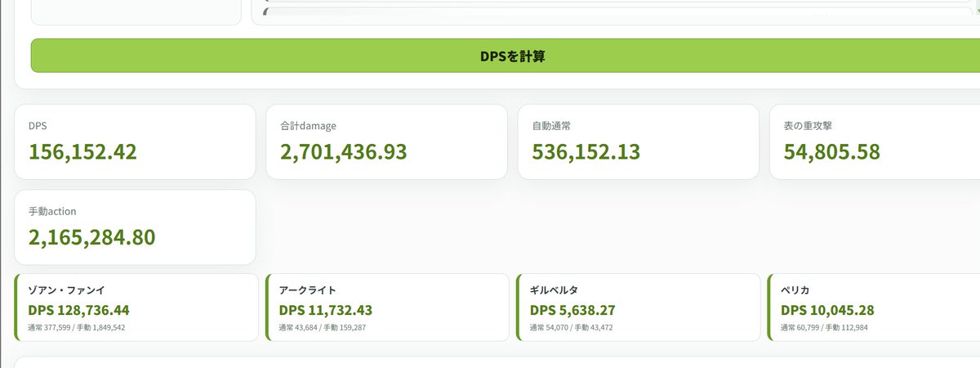Select the value 2,165,284.80
This screenshot has height=368, width=980.
click(92, 237)
